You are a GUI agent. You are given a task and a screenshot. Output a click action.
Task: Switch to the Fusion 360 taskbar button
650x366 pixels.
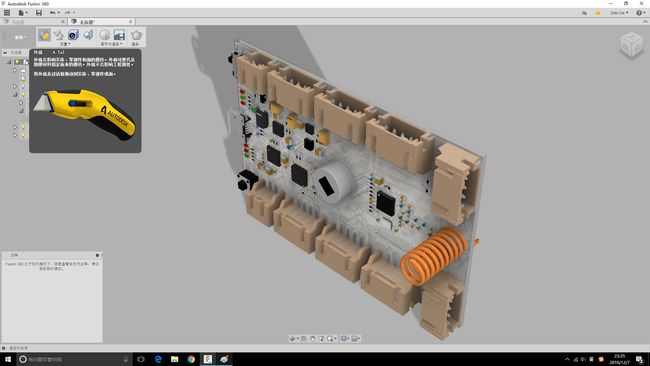point(208,359)
